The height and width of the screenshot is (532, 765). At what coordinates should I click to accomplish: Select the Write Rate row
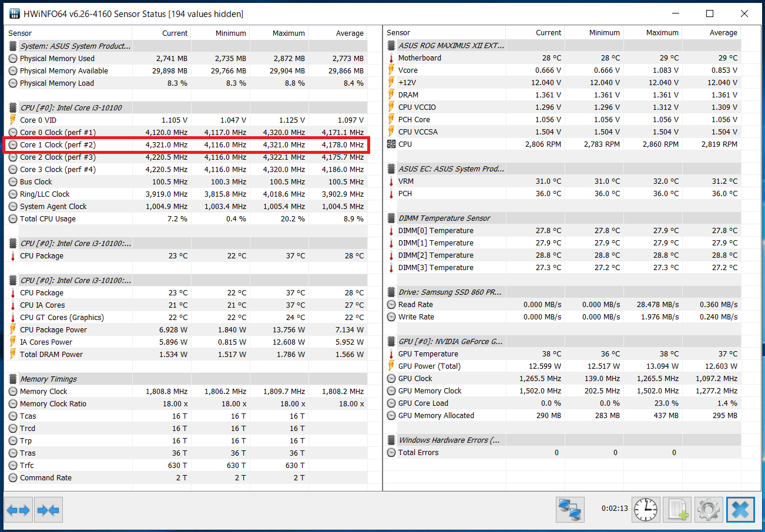point(562,316)
